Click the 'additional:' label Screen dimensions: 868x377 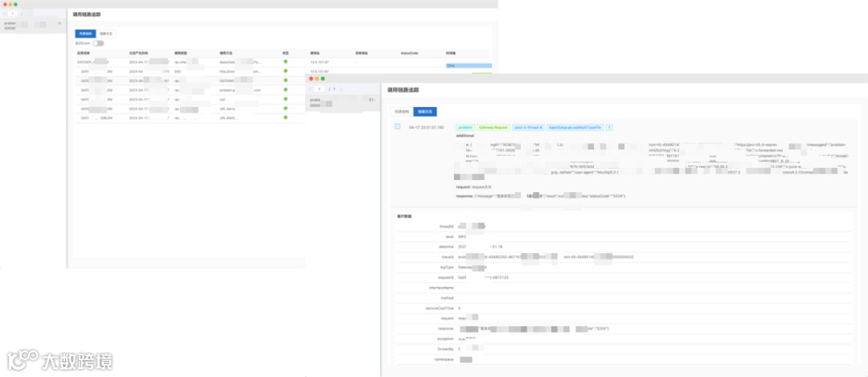pyautogui.click(x=465, y=136)
